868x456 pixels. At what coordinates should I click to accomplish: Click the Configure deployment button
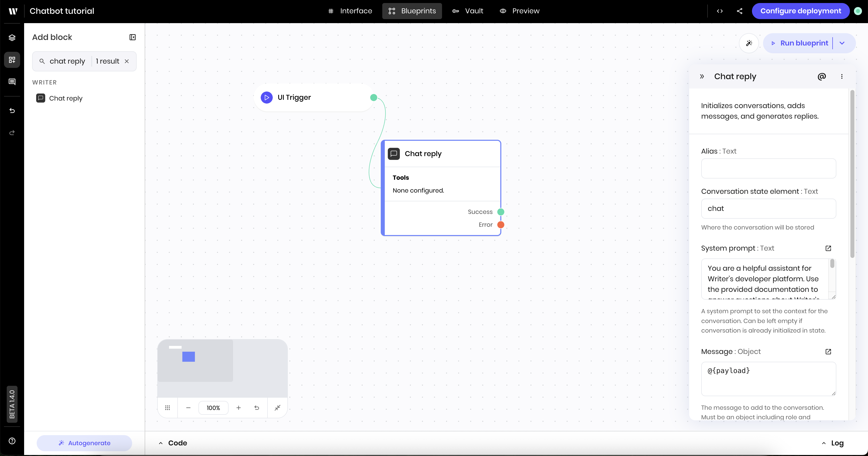point(800,11)
